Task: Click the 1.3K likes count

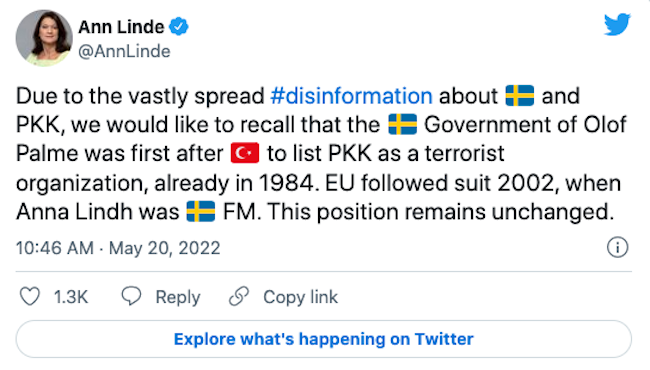Action: coord(71,297)
